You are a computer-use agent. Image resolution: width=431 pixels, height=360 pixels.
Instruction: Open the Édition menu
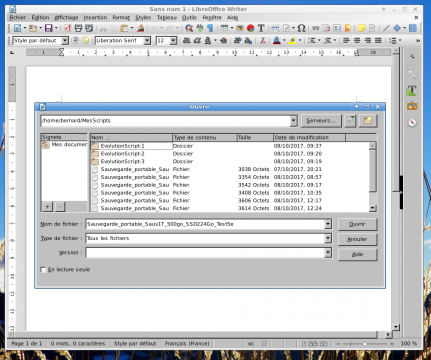point(40,17)
